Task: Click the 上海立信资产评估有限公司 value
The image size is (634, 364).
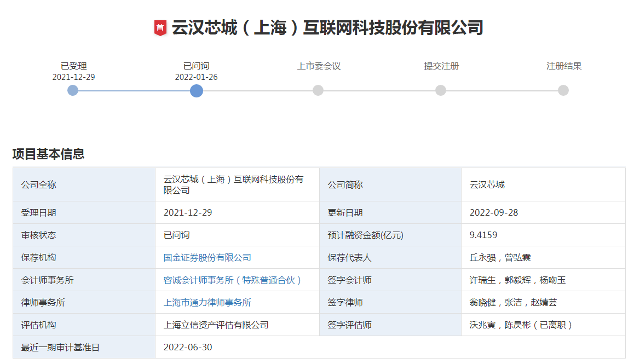Action: pos(216,325)
